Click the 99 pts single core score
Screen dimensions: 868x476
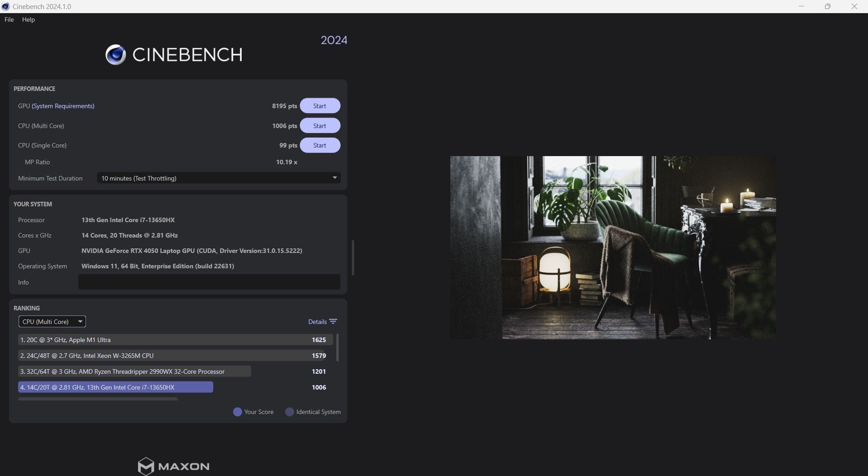(x=288, y=145)
